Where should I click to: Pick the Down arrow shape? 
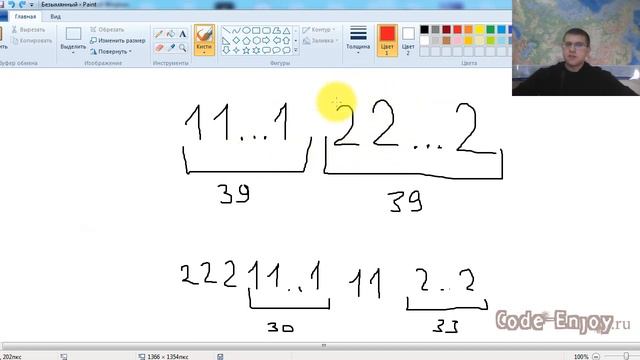tap(226, 50)
